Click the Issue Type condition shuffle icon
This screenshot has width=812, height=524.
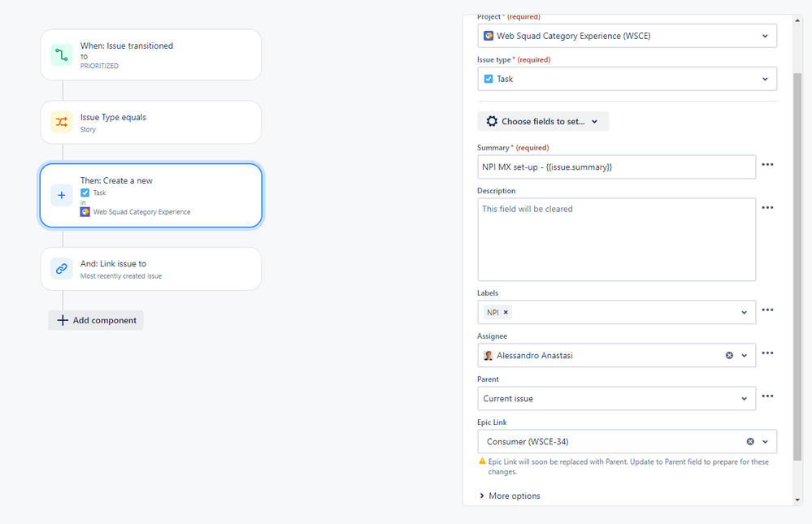click(62, 122)
